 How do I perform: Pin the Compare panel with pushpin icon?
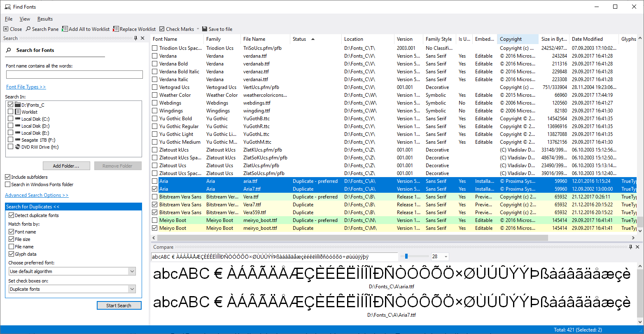click(x=630, y=247)
